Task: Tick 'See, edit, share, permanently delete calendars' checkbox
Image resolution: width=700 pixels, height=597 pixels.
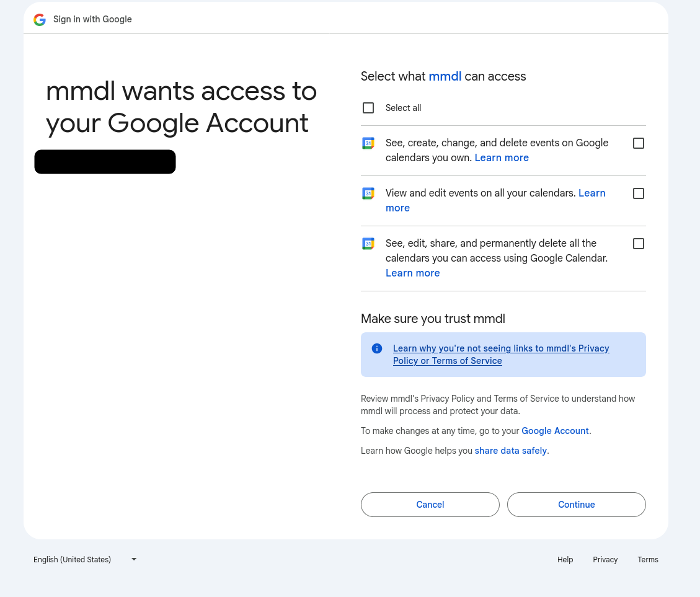Action: [639, 244]
